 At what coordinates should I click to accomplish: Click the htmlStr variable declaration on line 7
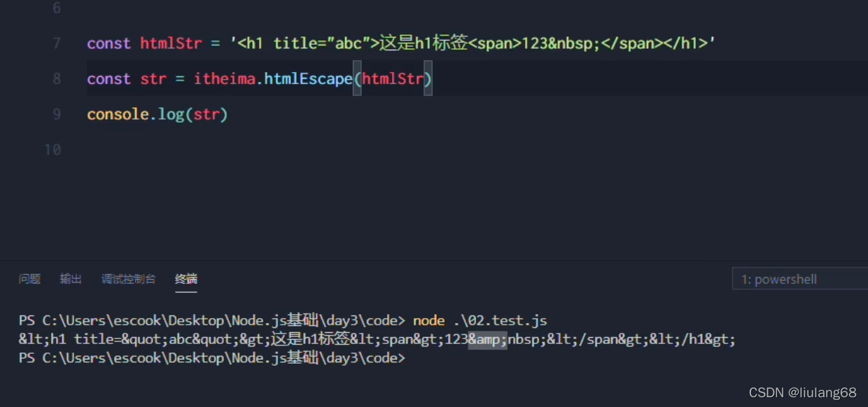pos(171,43)
